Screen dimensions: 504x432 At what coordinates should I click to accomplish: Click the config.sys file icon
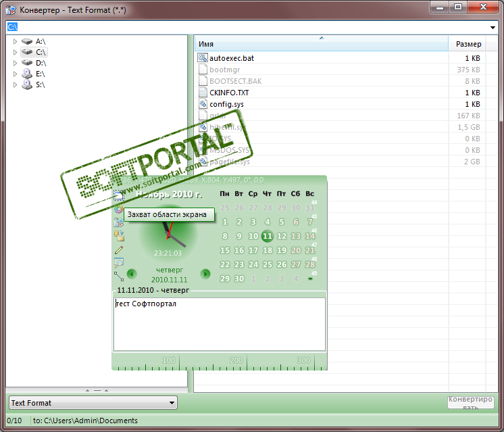pos(203,104)
